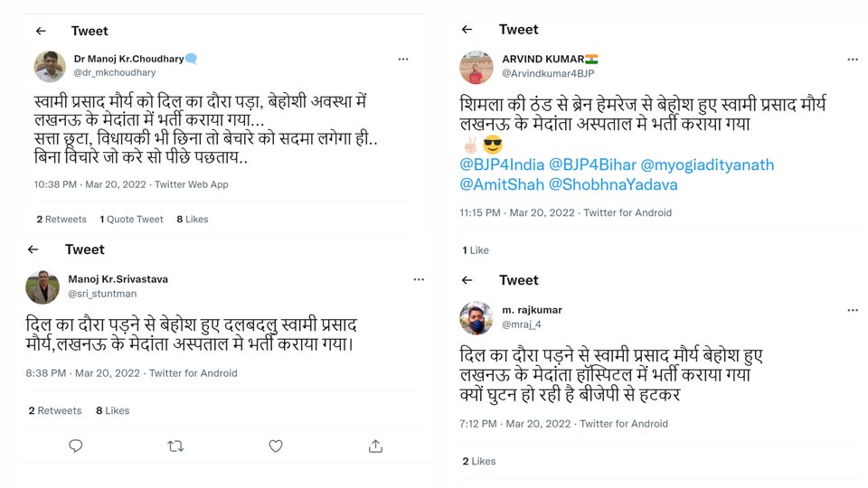Like Manoj Kr.Srivastava's tweet with the heart icon
Viewport: 868px width, 488px height.
(276, 446)
